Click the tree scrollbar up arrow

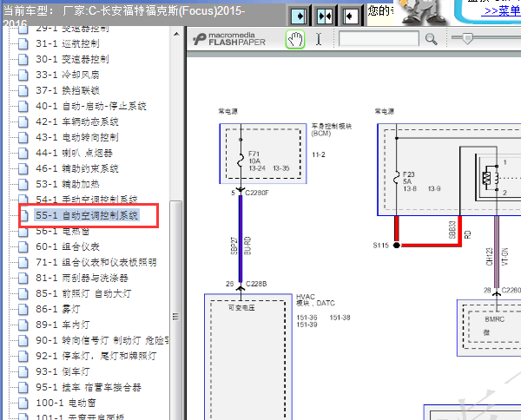tap(176, 34)
